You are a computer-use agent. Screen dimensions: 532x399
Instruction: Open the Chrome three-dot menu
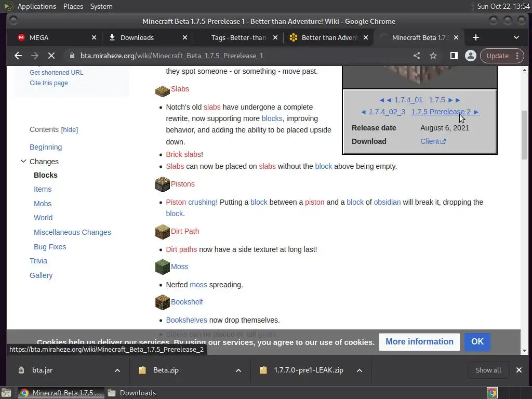pyautogui.click(x=517, y=56)
